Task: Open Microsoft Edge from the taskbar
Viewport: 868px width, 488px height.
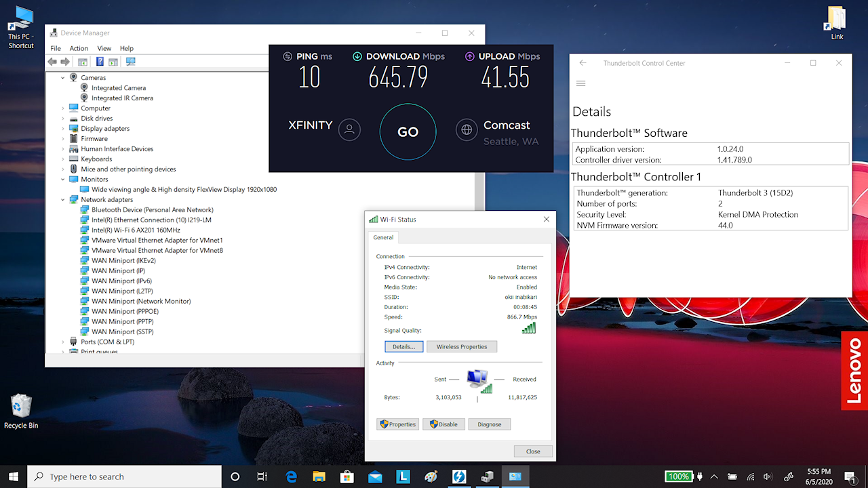Action: [x=292, y=476]
